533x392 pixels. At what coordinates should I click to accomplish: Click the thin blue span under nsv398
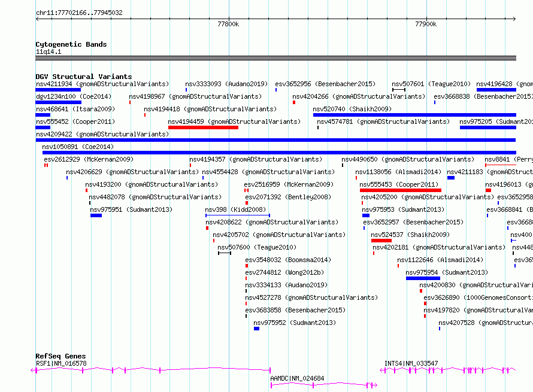[238, 215]
